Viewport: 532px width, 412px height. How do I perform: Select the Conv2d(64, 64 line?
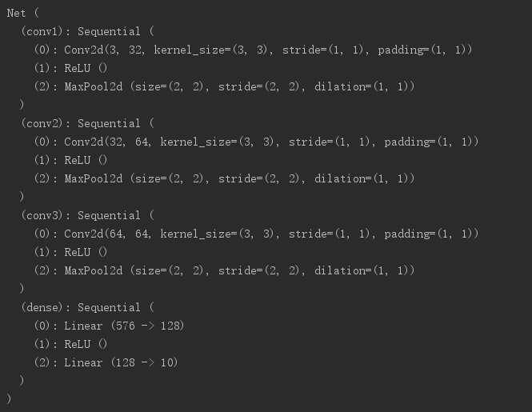[x=256, y=234]
